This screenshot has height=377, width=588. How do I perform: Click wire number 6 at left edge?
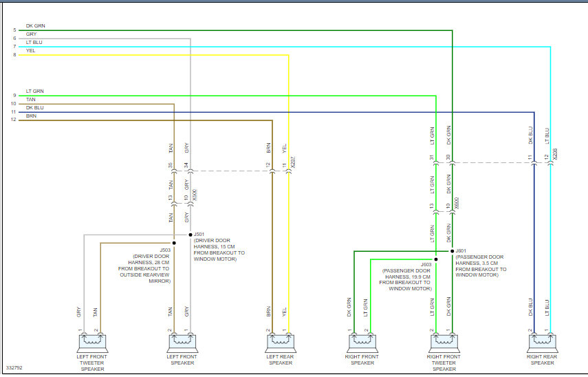coord(14,39)
